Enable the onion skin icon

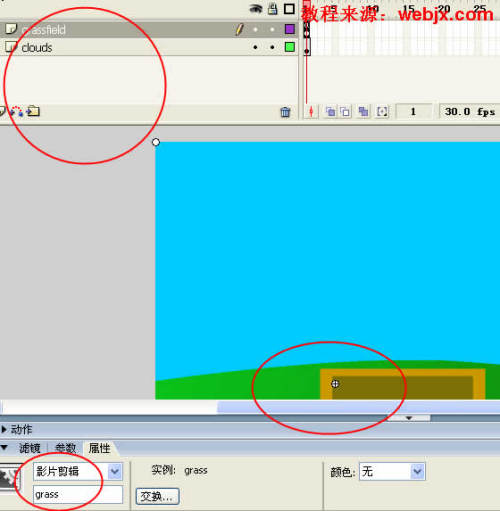[x=330, y=112]
